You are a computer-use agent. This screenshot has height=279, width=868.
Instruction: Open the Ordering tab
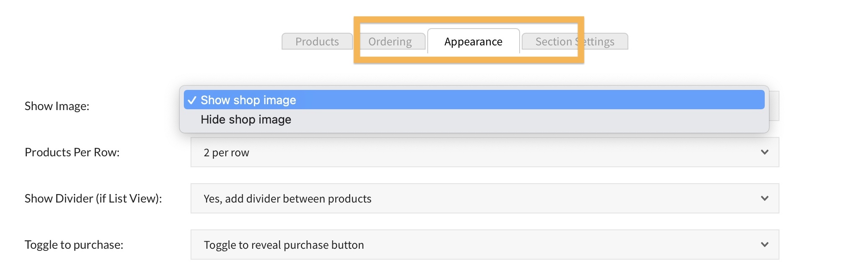click(390, 42)
